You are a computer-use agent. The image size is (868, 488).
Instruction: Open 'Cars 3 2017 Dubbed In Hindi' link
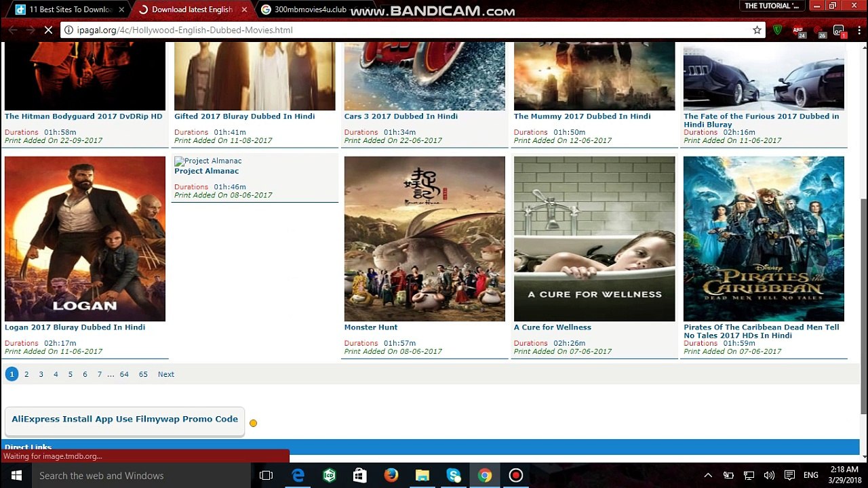point(401,116)
